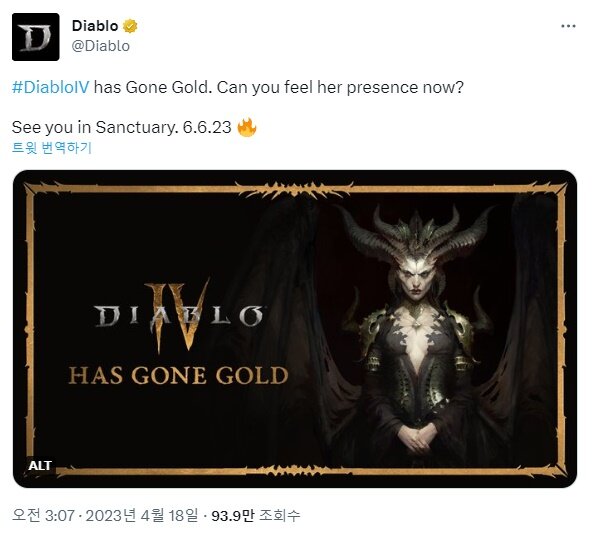The image size is (594, 538).
Task: Click the 2023년 4월 18일 date
Action: coord(142,515)
